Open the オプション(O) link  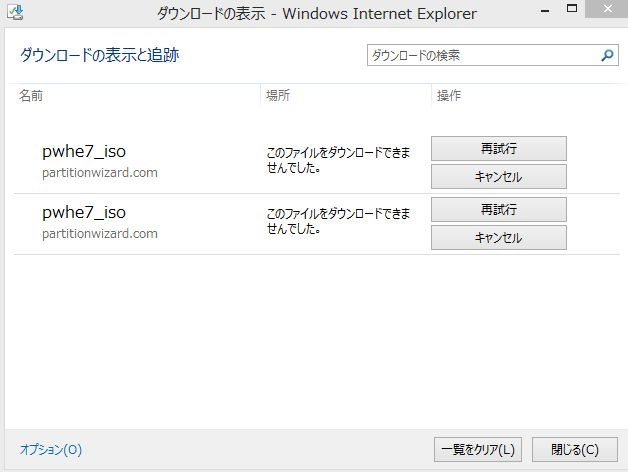point(51,450)
